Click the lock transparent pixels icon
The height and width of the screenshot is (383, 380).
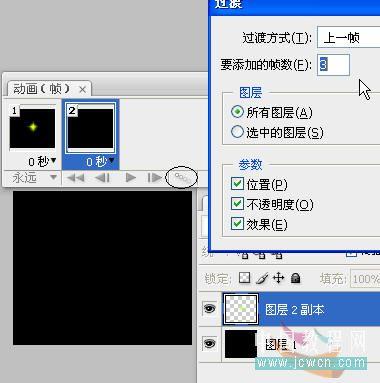coord(245,278)
